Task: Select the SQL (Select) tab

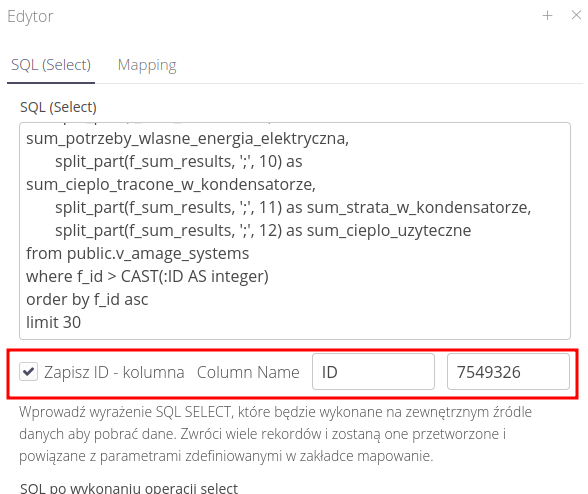Action: (51, 65)
